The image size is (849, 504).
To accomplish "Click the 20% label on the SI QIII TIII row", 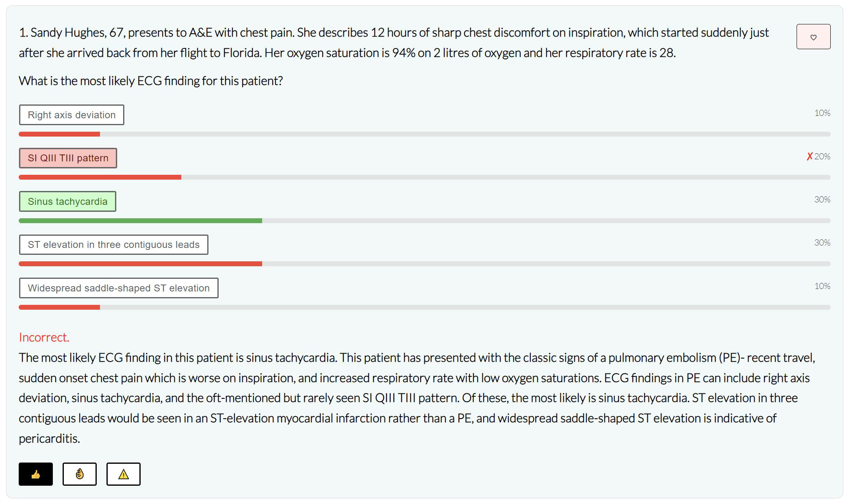I will pos(823,156).
